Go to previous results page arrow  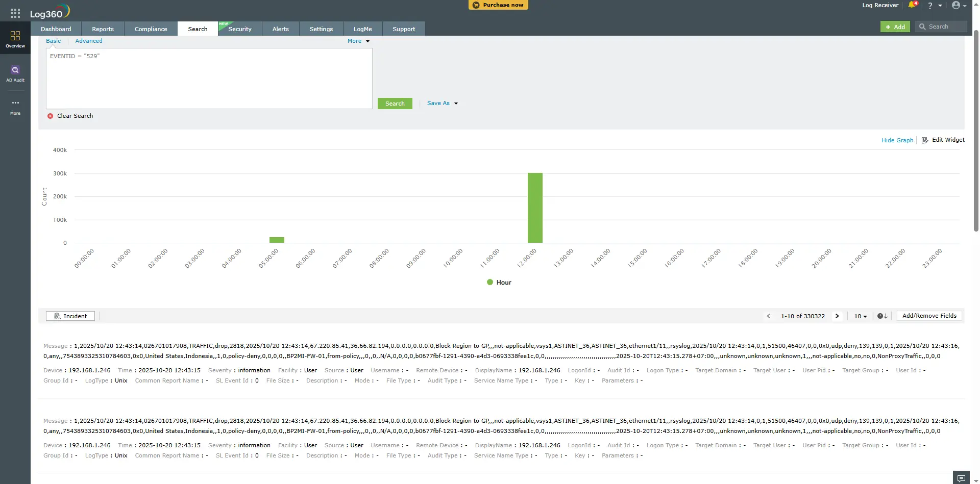pyautogui.click(x=769, y=316)
